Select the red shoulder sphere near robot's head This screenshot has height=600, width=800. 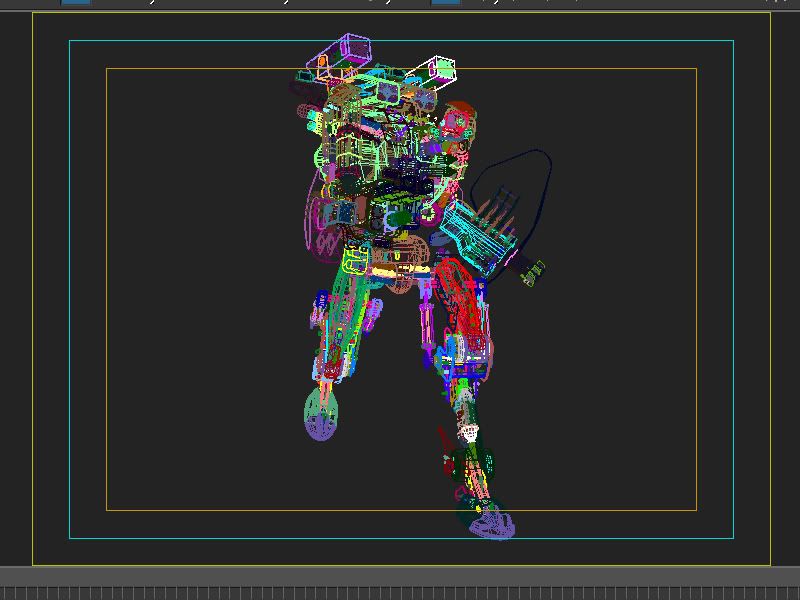click(x=461, y=120)
